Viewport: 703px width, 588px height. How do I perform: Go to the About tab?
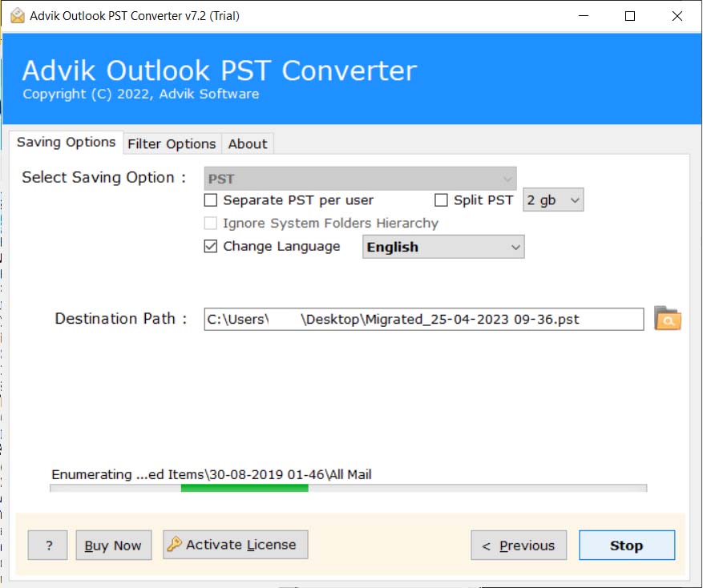pyautogui.click(x=248, y=144)
